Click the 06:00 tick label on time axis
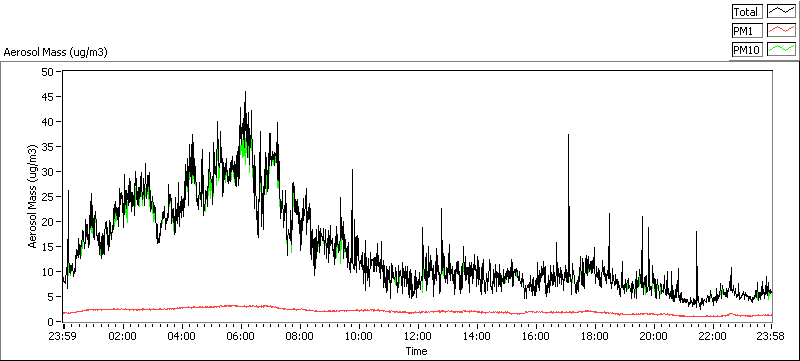Image resolution: width=800 pixels, height=361 pixels. (241, 337)
